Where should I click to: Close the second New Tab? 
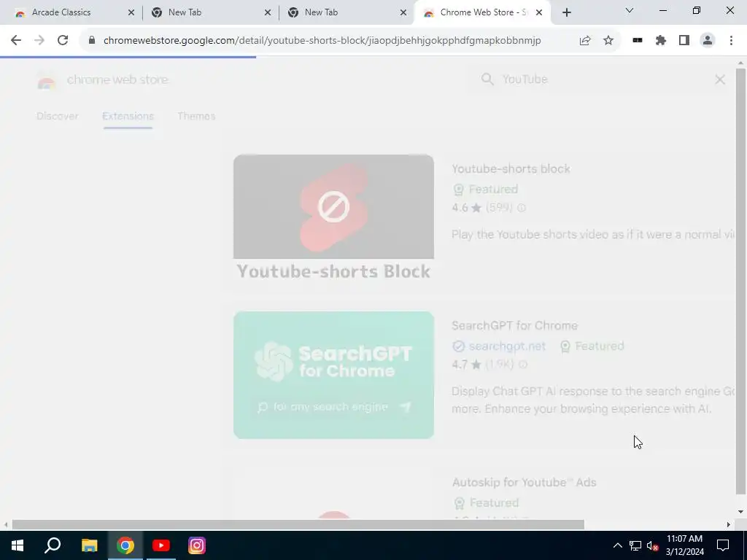(x=403, y=12)
